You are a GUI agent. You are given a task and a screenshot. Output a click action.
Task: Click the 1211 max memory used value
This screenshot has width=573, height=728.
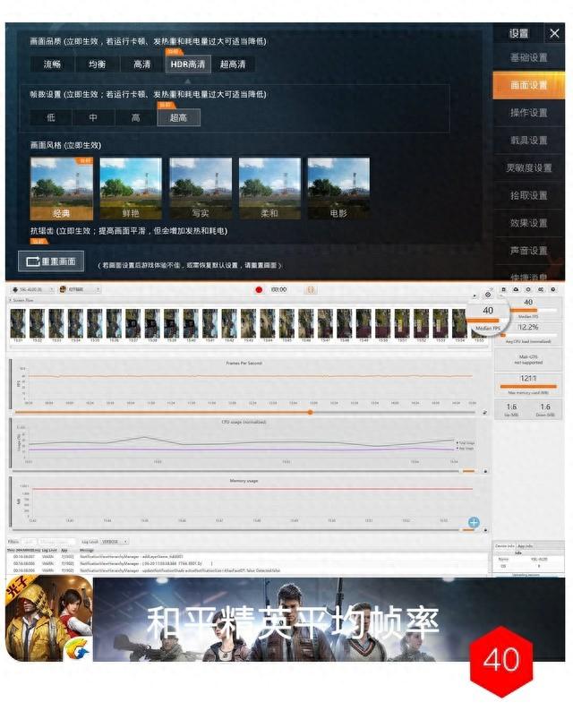click(528, 379)
